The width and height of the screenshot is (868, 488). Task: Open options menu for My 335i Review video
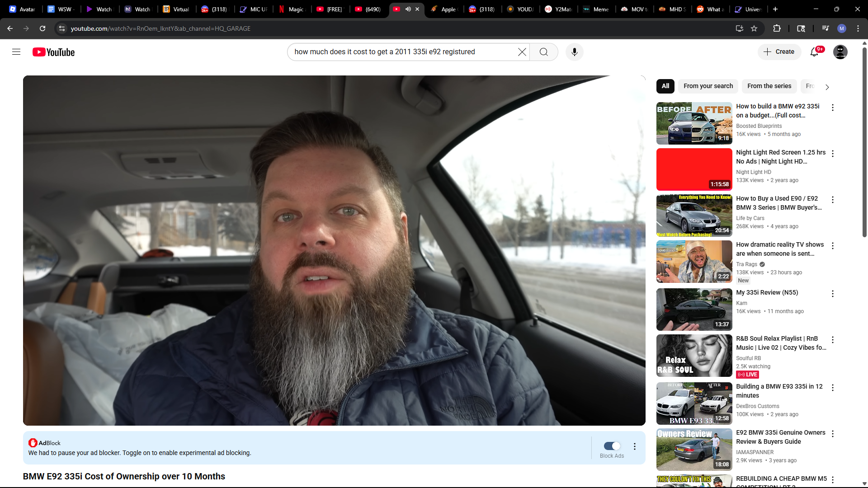(x=832, y=294)
